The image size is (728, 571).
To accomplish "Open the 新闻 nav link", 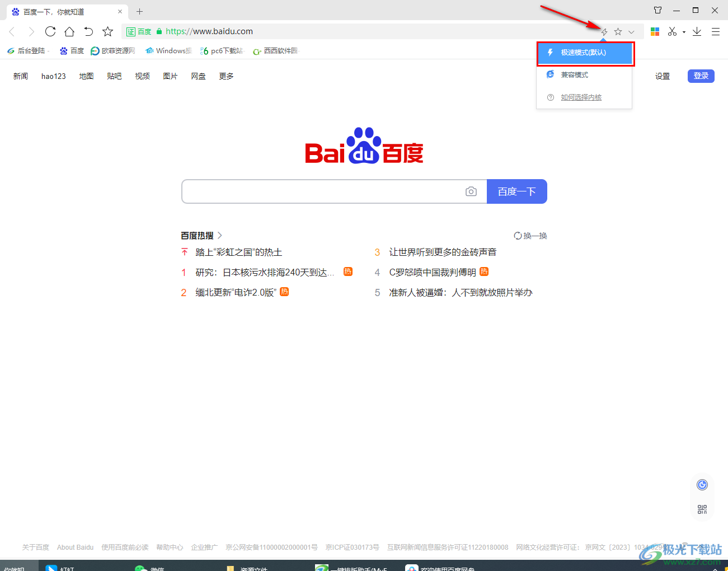I will pyautogui.click(x=21, y=76).
